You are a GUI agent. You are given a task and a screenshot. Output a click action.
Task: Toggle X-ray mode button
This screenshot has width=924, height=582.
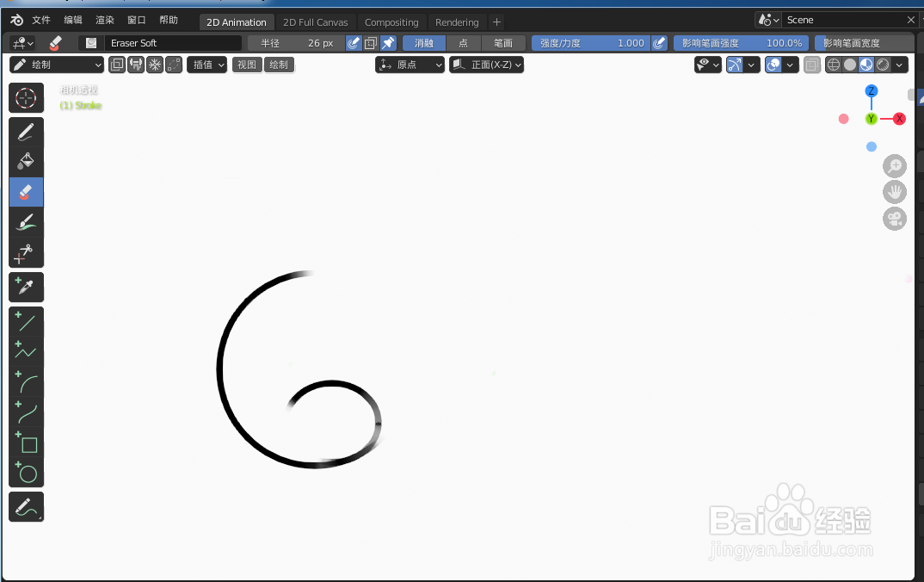click(812, 65)
